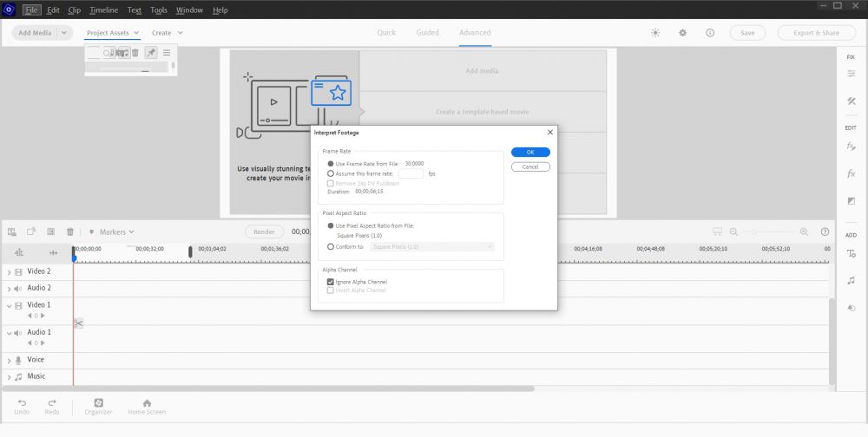Open the Timeline menu
Screen dimensions: 868x437
(103, 10)
